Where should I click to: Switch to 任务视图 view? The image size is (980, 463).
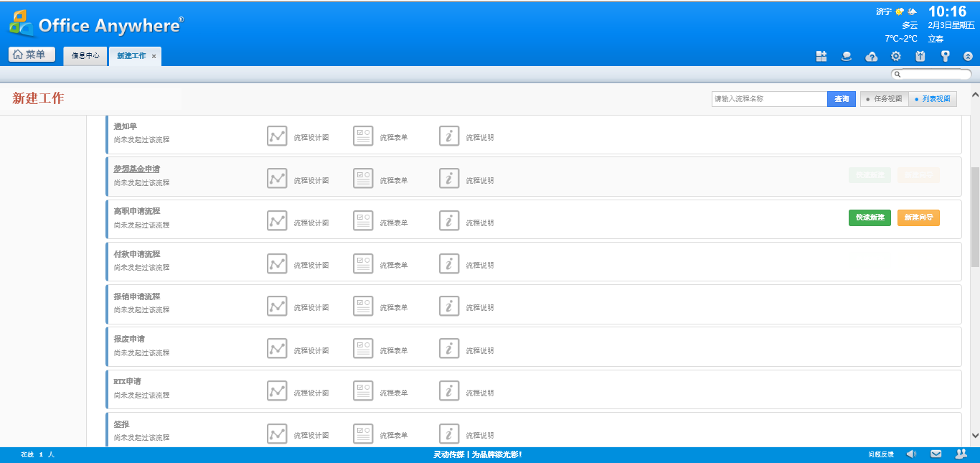click(x=884, y=99)
